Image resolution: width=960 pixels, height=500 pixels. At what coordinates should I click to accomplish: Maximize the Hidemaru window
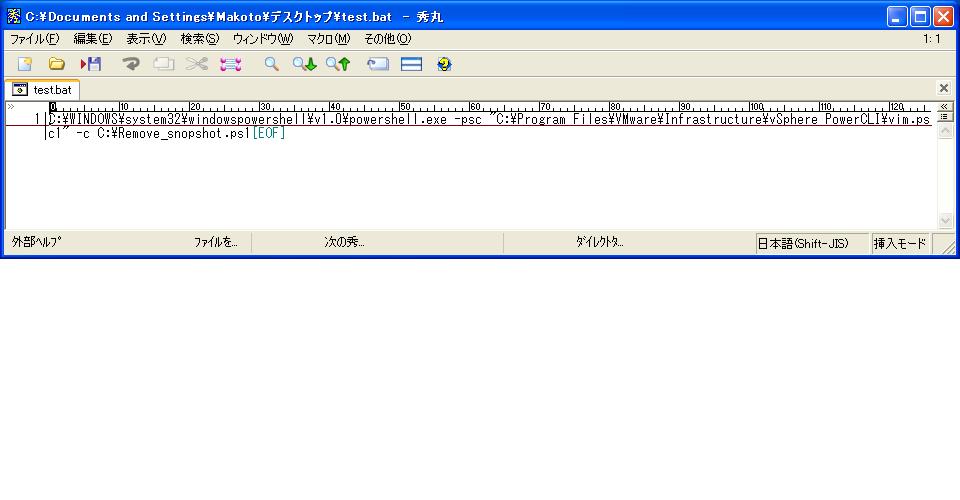coord(920,17)
